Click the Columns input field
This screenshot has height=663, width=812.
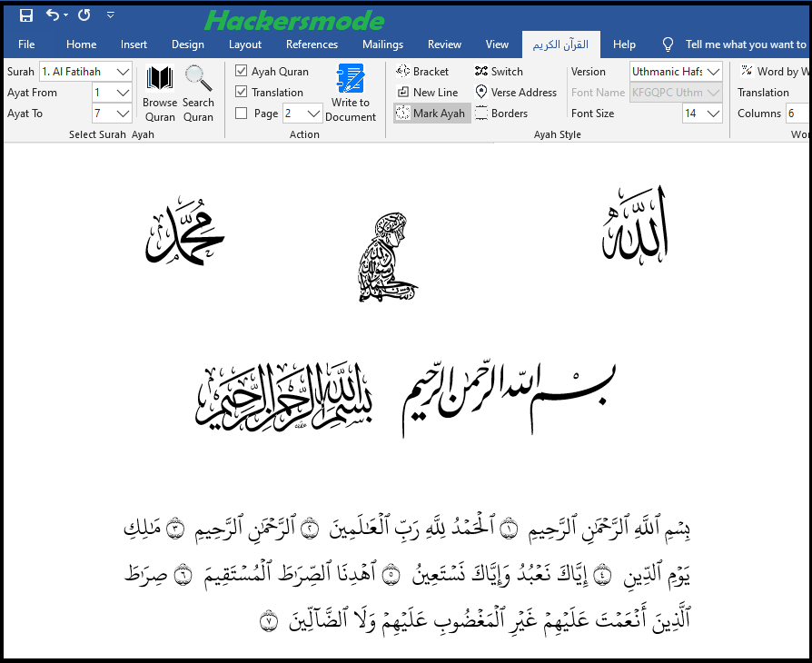(797, 114)
